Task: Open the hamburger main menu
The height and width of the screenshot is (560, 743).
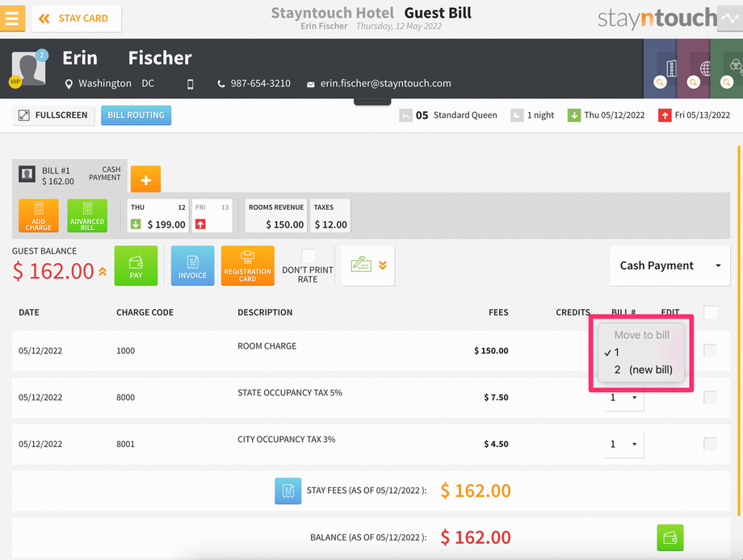Action: [x=12, y=19]
